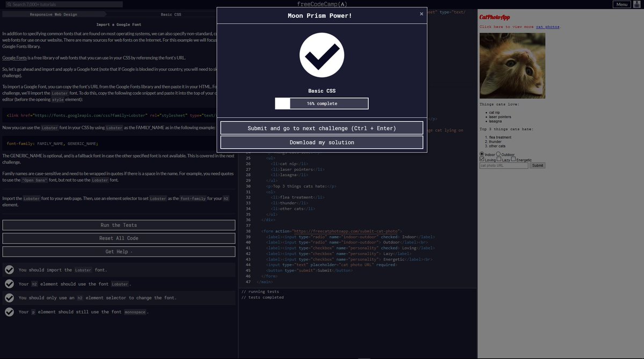This screenshot has width=644, height=359.
Task: Click the CatPhotoApp heading in preview
Action: [x=495, y=17]
